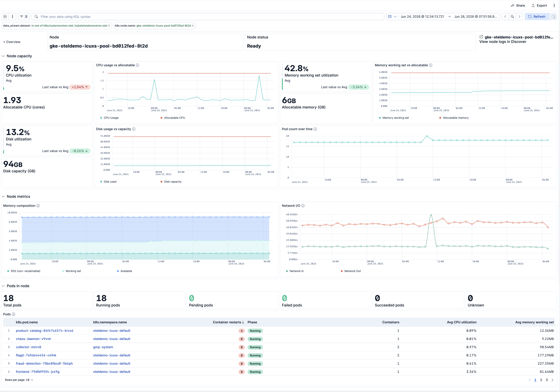Open the data_stream.dataset filter pill
Viewport: 560px width, 392px height.
(55, 26)
